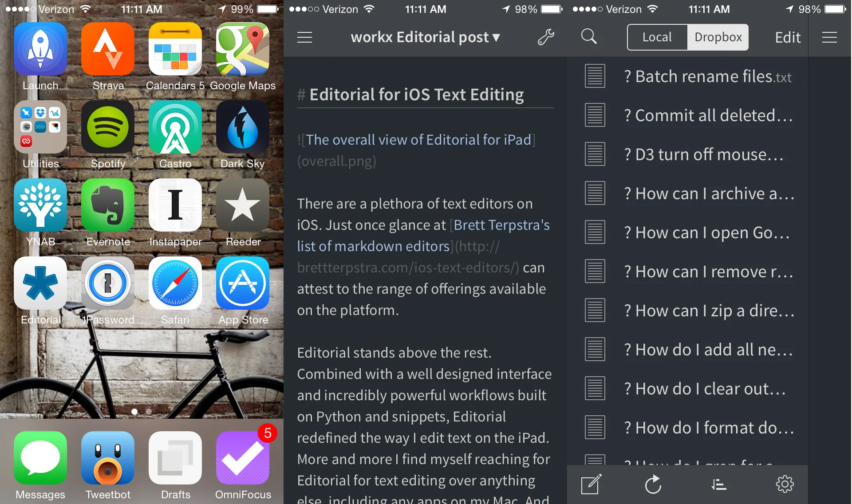Search files with the magnifier icon
The width and height of the screenshot is (852, 504).
(x=589, y=36)
